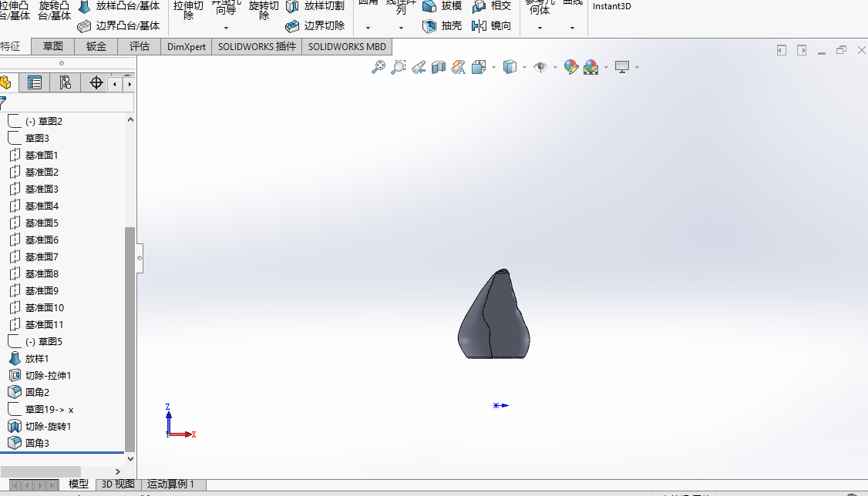The image size is (868, 496).
Task: Activate the 拔模 draft tool
Action: [442, 7]
